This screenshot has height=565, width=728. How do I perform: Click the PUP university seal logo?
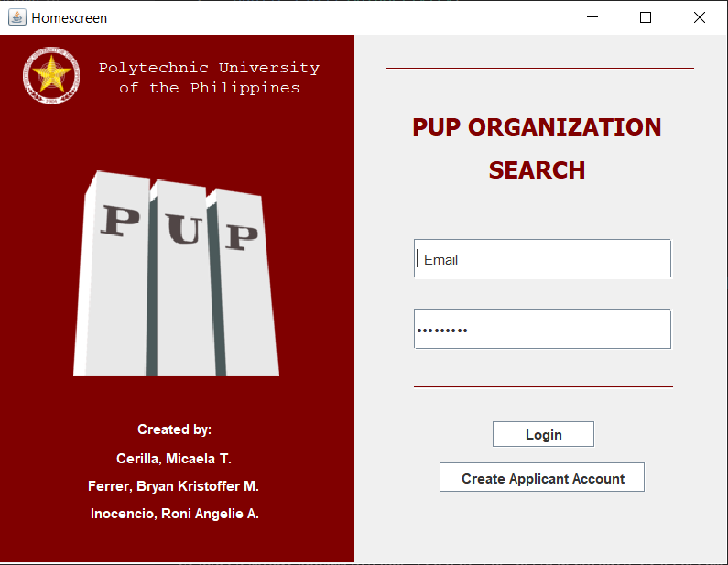point(51,75)
